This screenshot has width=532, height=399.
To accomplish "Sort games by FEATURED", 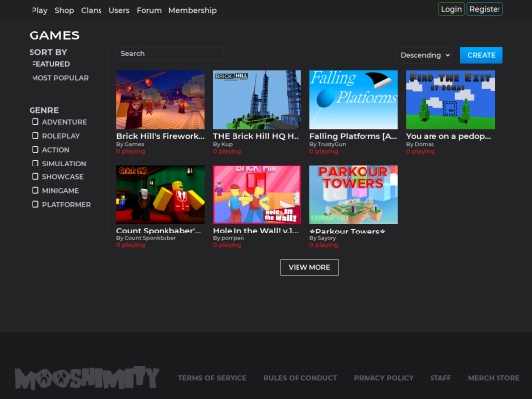I will pos(51,64).
